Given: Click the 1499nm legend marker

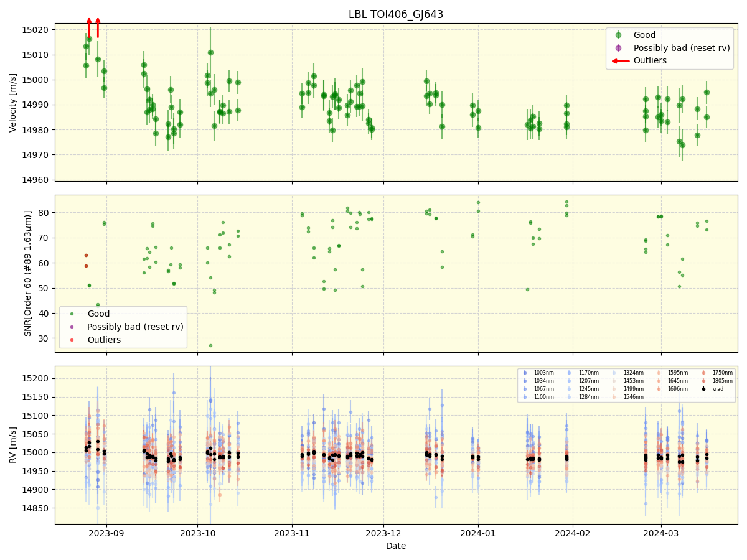Looking at the screenshot, I should [614, 389].
